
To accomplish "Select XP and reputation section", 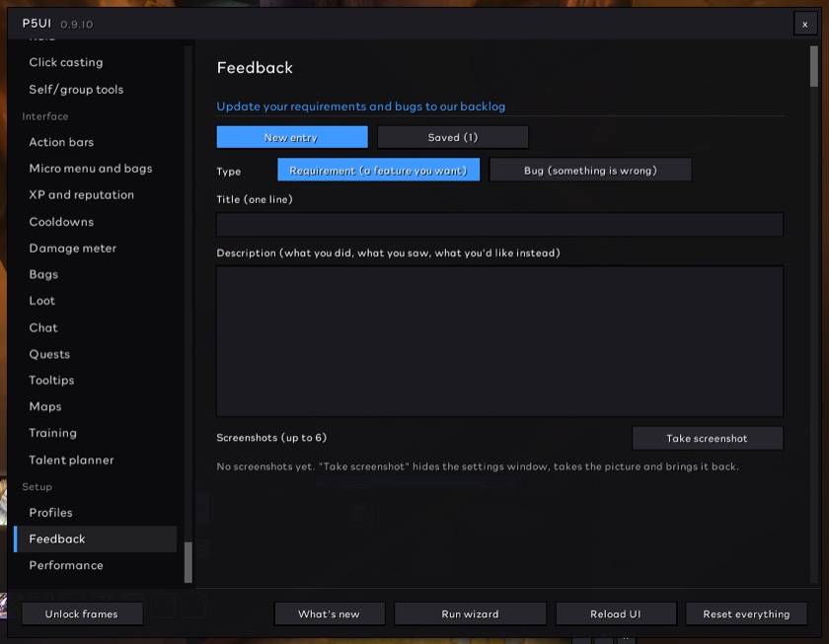I will pos(81,195).
